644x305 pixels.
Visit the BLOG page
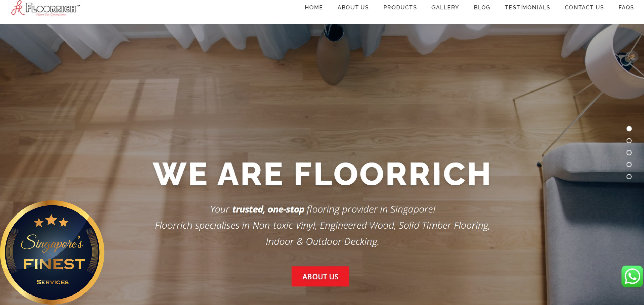coord(482,7)
